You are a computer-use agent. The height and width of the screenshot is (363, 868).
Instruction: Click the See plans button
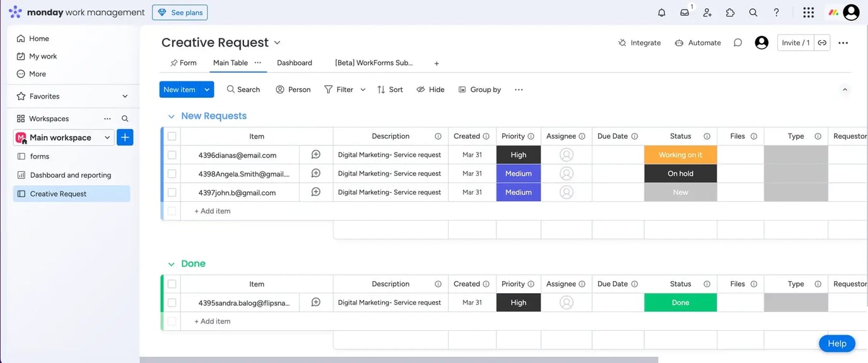pyautogui.click(x=180, y=13)
